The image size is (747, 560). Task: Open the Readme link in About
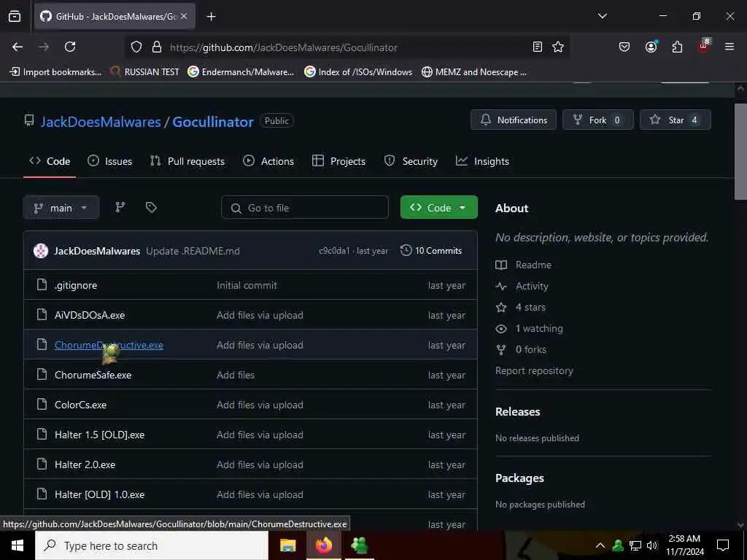point(524,265)
